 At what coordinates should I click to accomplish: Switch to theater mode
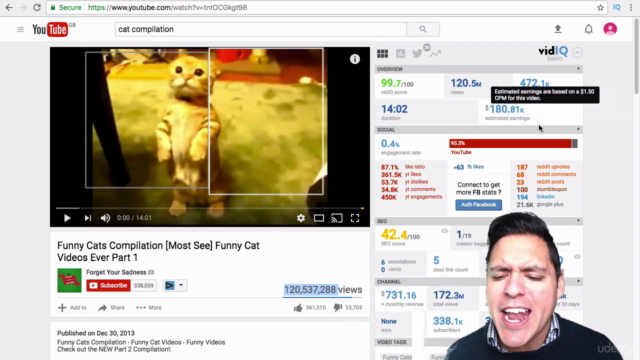point(319,218)
